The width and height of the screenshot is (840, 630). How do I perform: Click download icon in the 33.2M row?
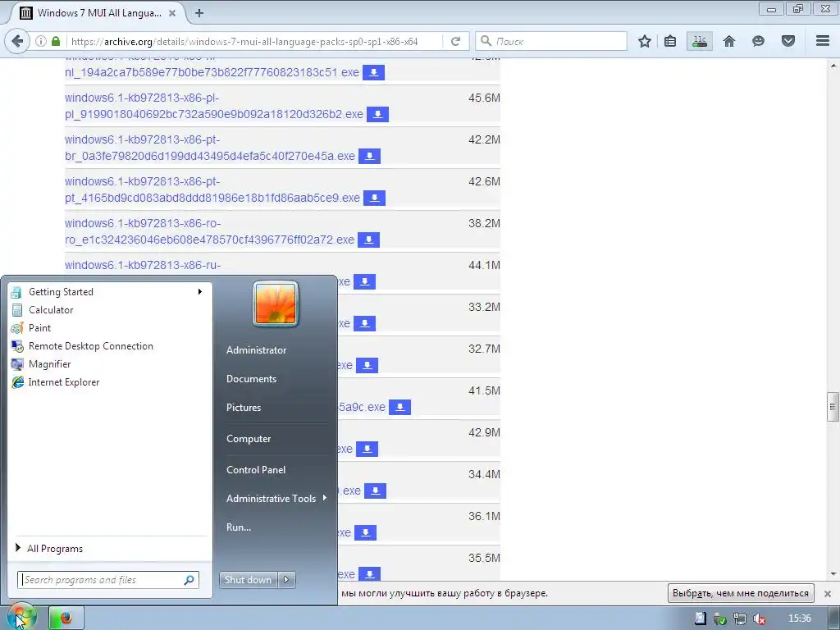(365, 323)
